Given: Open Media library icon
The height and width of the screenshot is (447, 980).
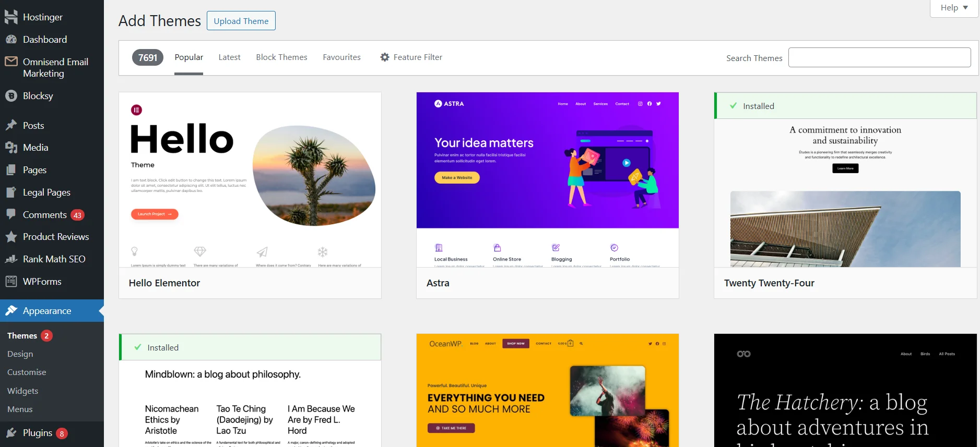Looking at the screenshot, I should pos(11,148).
